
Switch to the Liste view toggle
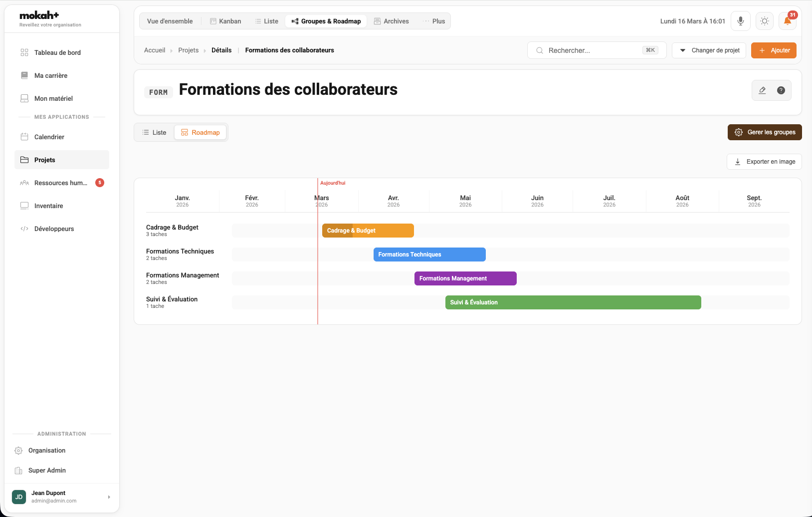(155, 132)
